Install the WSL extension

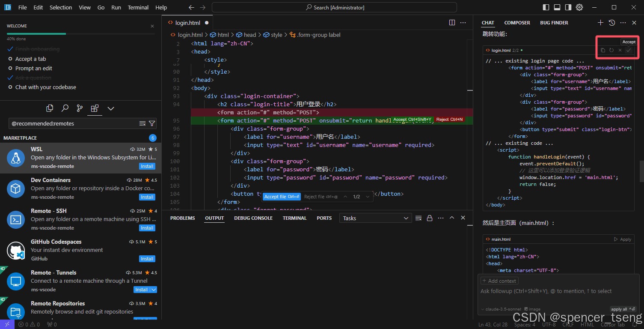(x=147, y=166)
